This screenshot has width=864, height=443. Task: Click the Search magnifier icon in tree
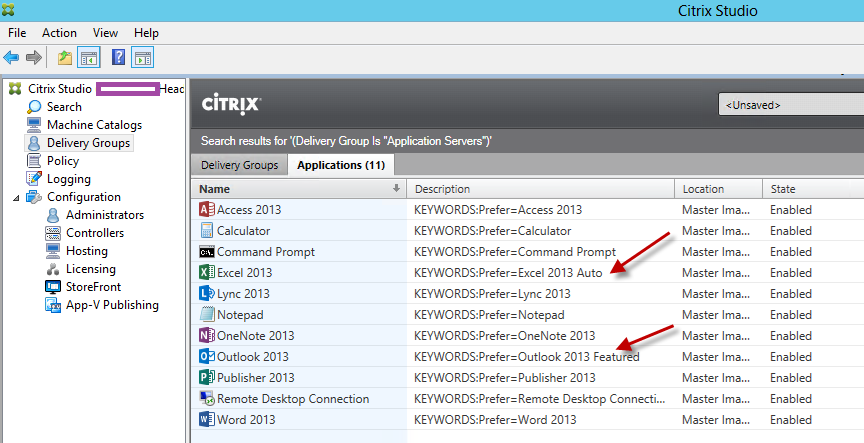click(x=34, y=106)
